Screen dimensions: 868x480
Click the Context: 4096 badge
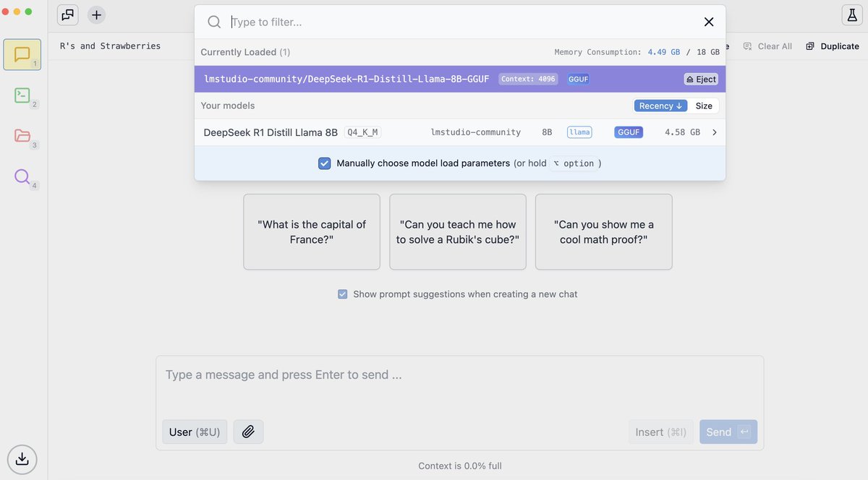(x=528, y=80)
